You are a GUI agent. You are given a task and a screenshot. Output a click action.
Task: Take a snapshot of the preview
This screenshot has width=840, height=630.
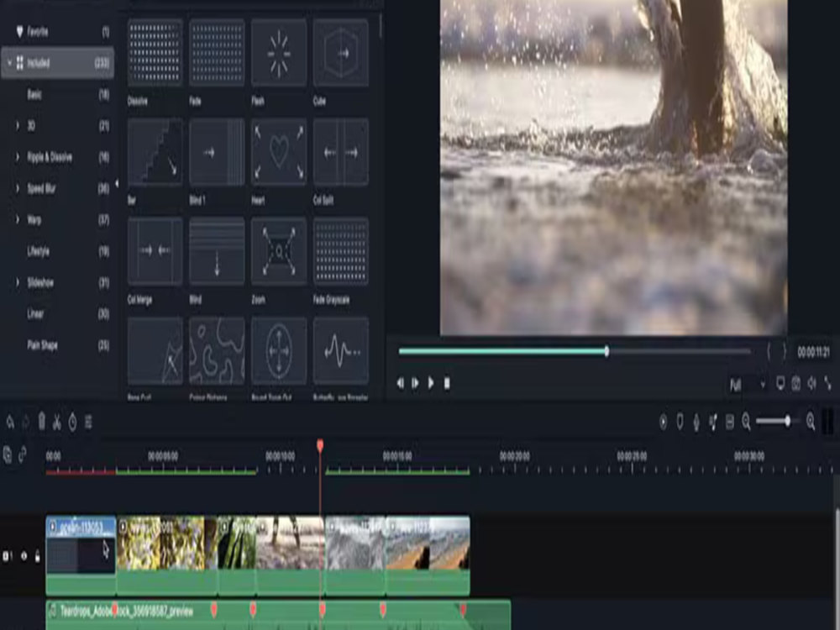coord(796,383)
